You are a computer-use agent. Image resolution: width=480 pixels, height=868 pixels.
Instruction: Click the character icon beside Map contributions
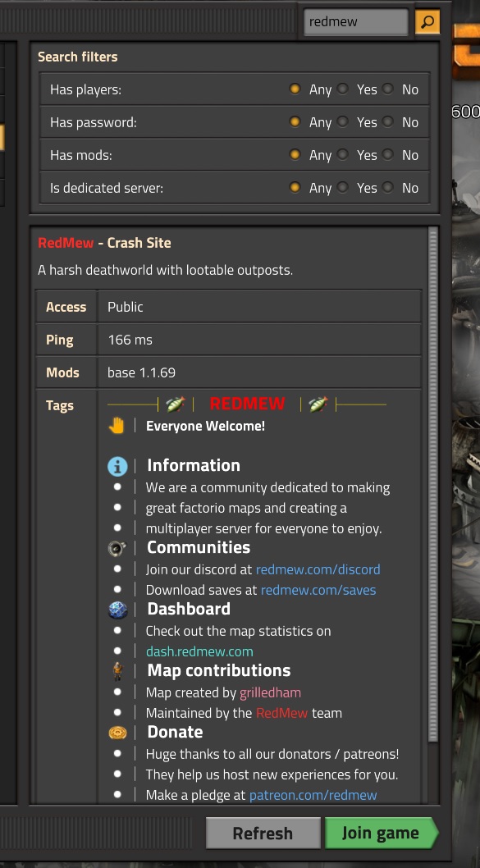[x=117, y=671]
